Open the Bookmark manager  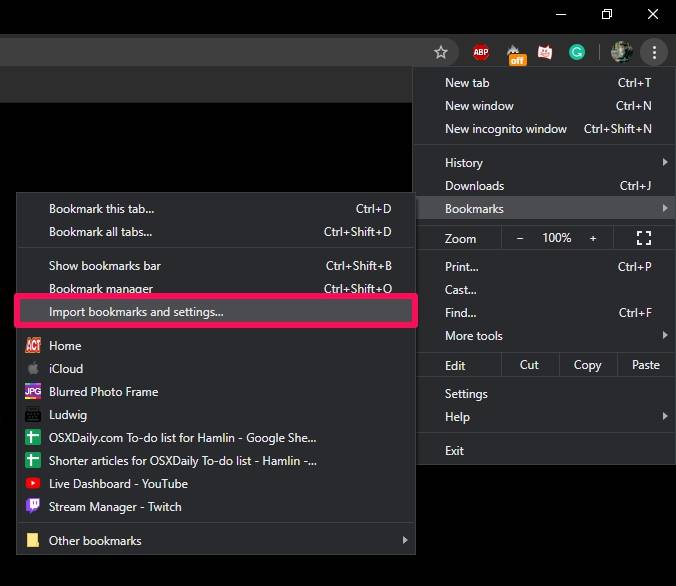point(216,288)
